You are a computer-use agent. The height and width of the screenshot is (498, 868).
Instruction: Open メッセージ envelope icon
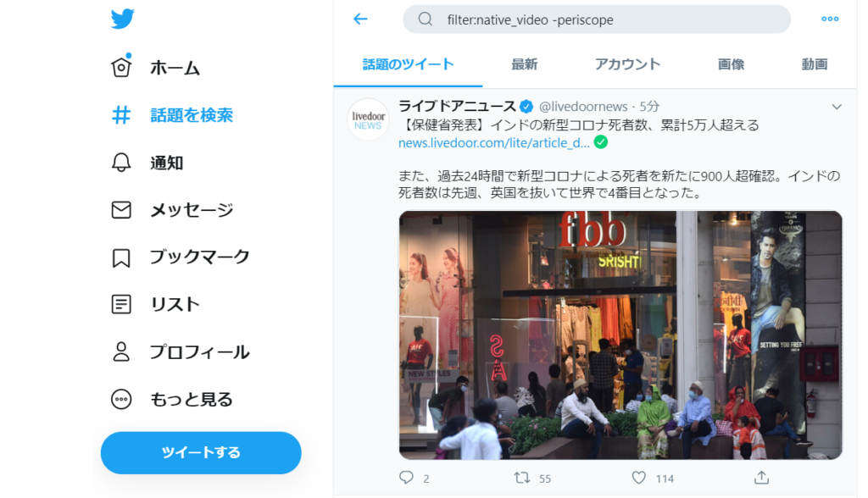[x=121, y=210]
